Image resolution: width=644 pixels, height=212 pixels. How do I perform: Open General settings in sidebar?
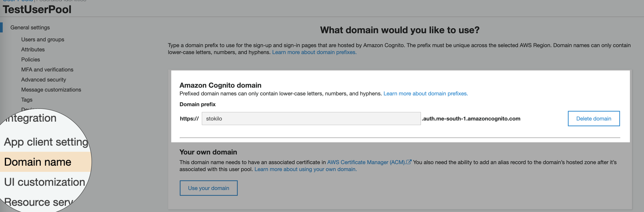click(x=30, y=27)
